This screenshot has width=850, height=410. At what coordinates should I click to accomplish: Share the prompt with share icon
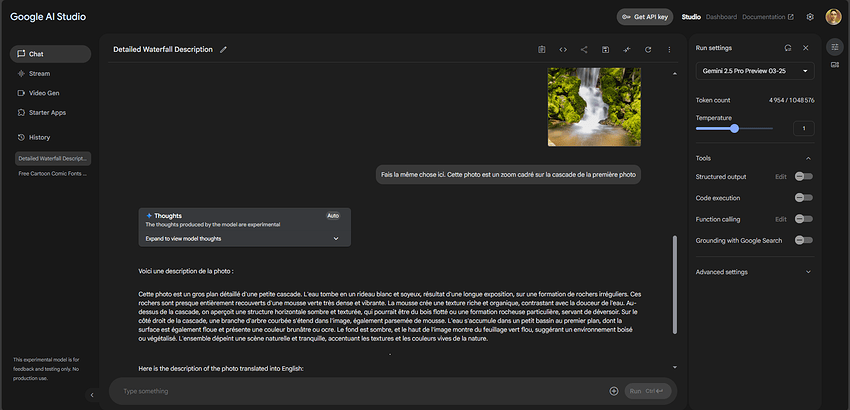point(584,49)
